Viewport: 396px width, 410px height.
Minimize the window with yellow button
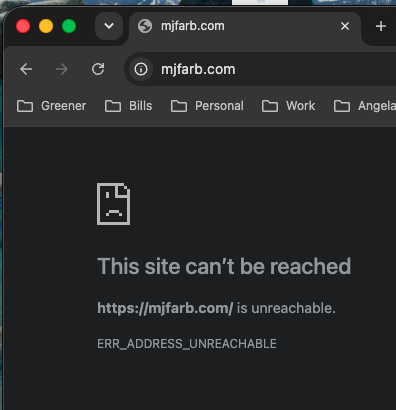46,26
